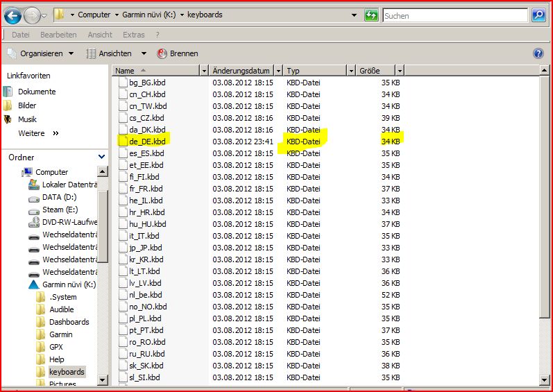
Task: Select the Garmin nüvi (K:) drive
Action: tap(69, 284)
